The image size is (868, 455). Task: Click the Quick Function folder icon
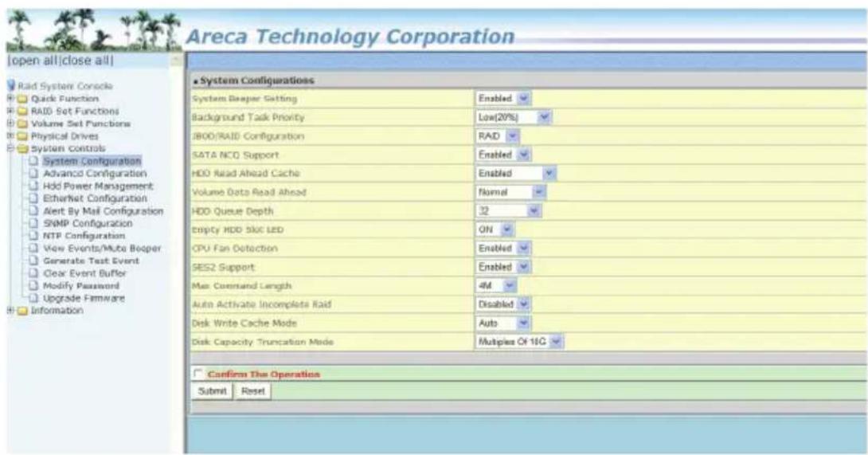tap(23, 99)
